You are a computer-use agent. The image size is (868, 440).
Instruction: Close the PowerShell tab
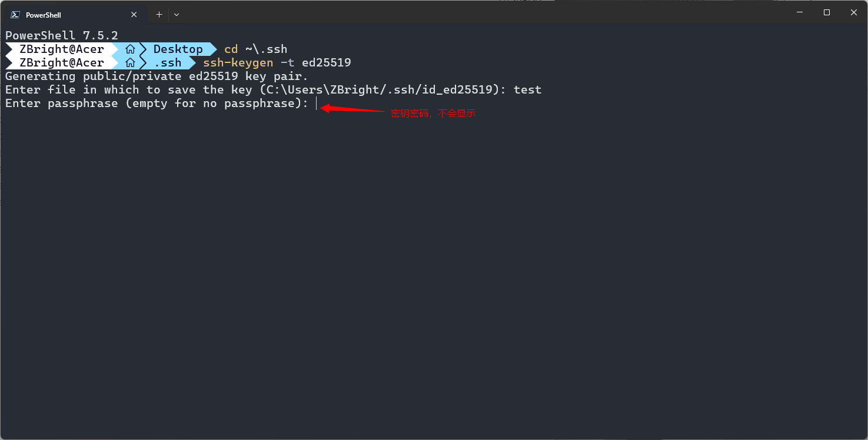tap(134, 15)
